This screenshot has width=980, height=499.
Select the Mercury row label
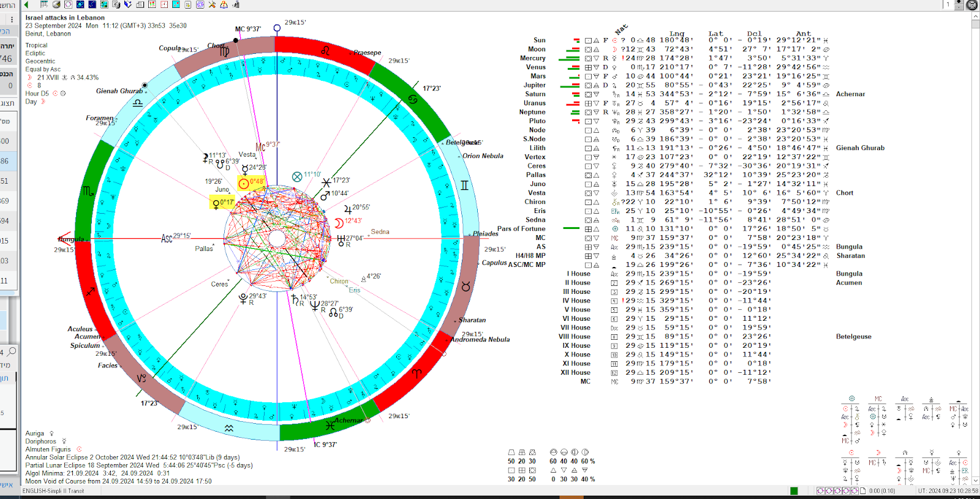(x=533, y=58)
